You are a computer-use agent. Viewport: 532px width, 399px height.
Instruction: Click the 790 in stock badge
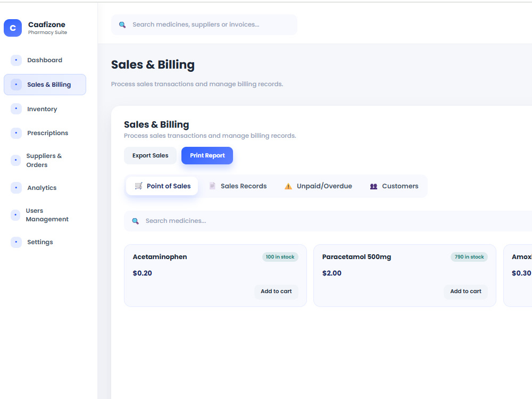[x=469, y=257]
